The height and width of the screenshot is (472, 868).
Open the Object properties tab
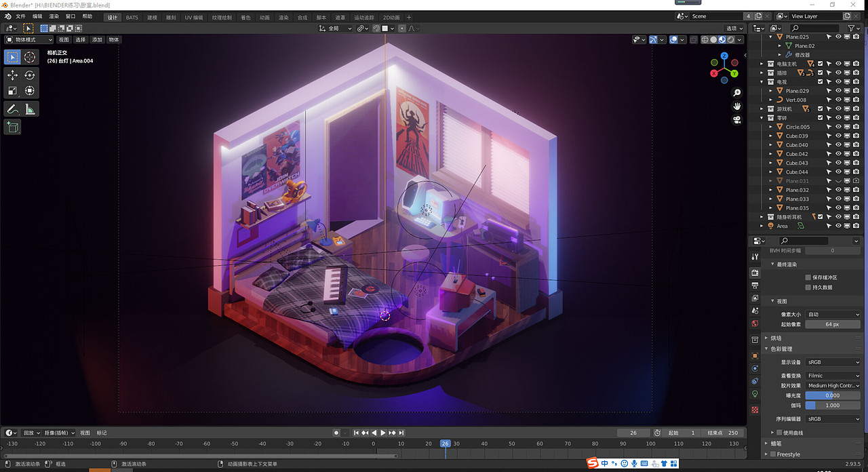pyautogui.click(x=755, y=355)
